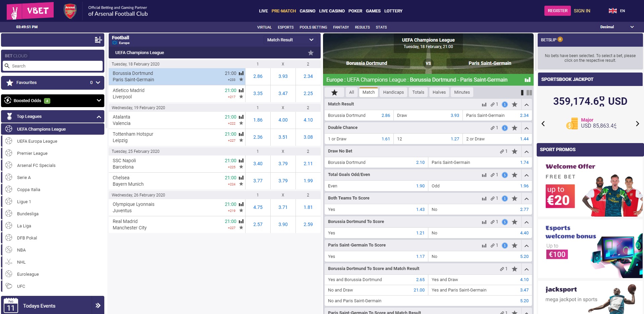Favourite the SSC Napoli vs Barcelona match star
644x314 pixels.
click(x=241, y=167)
